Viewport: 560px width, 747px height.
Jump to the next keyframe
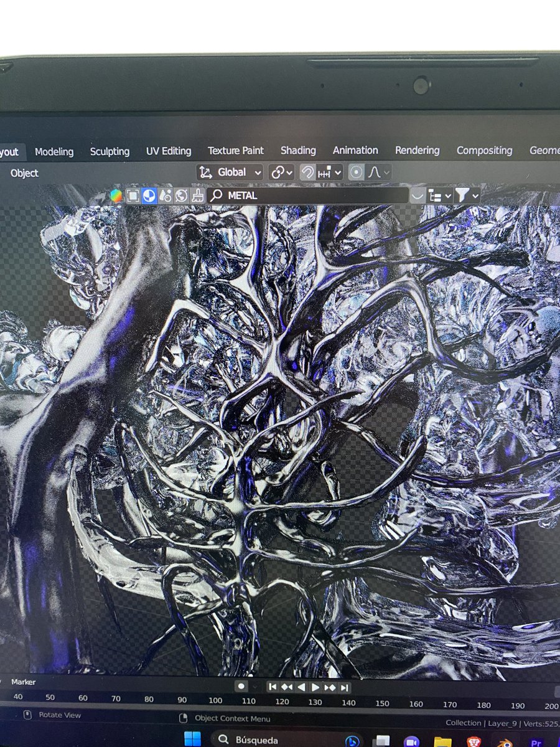pyautogui.click(x=330, y=687)
